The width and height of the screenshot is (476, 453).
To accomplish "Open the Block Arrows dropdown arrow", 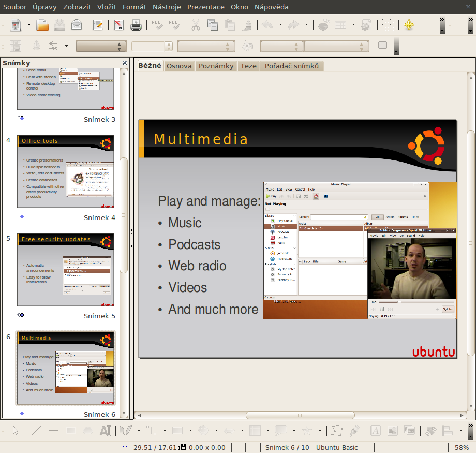I will (x=242, y=431).
